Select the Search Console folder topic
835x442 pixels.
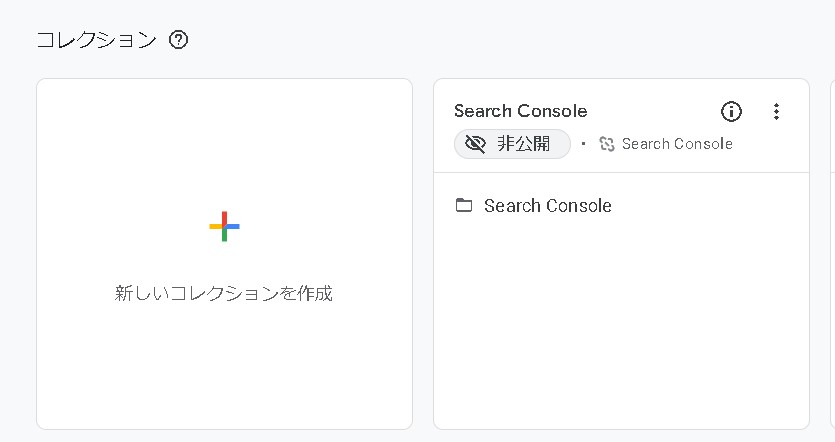coord(547,206)
